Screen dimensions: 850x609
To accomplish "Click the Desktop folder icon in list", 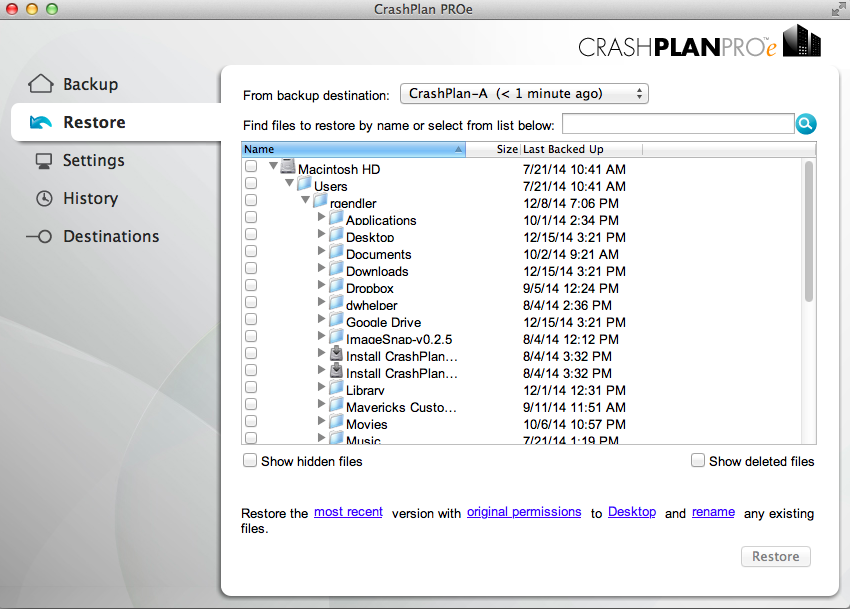I will 337,235.
